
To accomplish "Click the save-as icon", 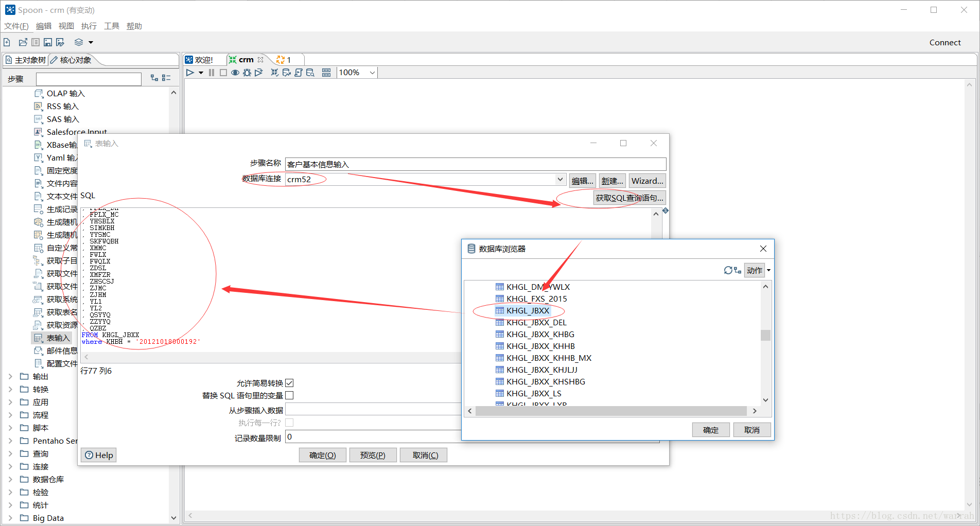I will click(x=60, y=42).
